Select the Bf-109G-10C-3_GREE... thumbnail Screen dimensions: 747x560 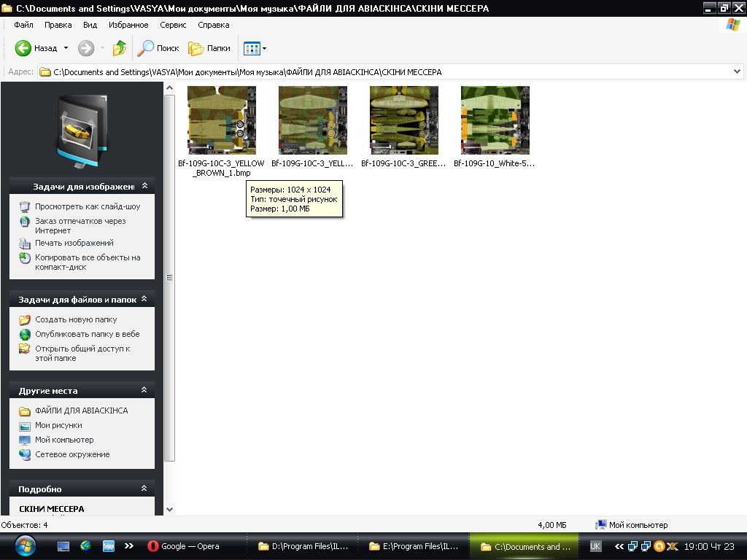404,120
